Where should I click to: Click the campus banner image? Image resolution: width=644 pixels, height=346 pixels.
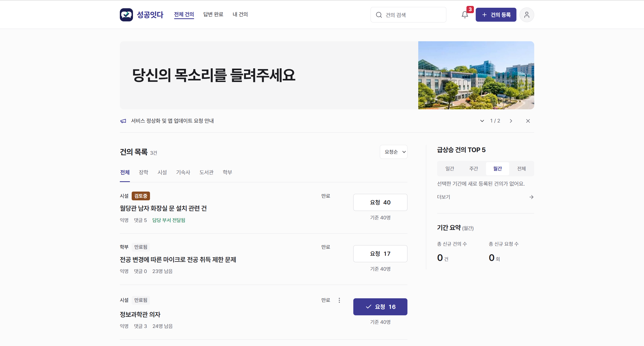click(476, 75)
